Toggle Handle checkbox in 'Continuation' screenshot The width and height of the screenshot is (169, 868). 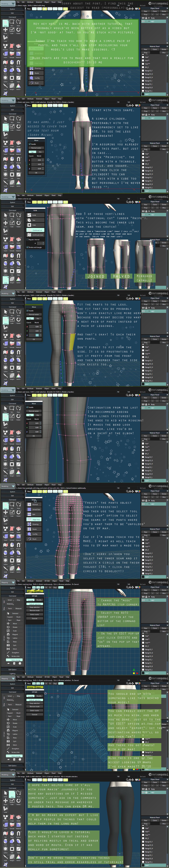pos(28,407)
